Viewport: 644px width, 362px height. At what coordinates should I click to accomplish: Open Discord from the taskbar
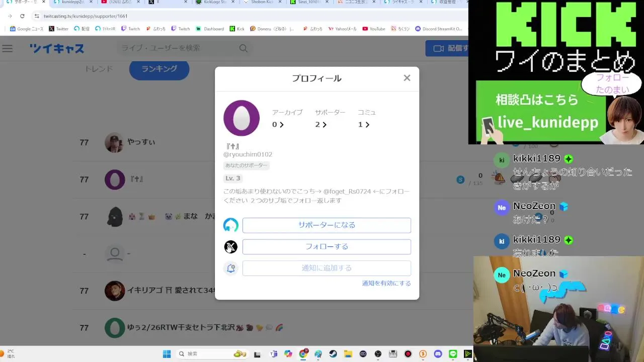click(438, 354)
